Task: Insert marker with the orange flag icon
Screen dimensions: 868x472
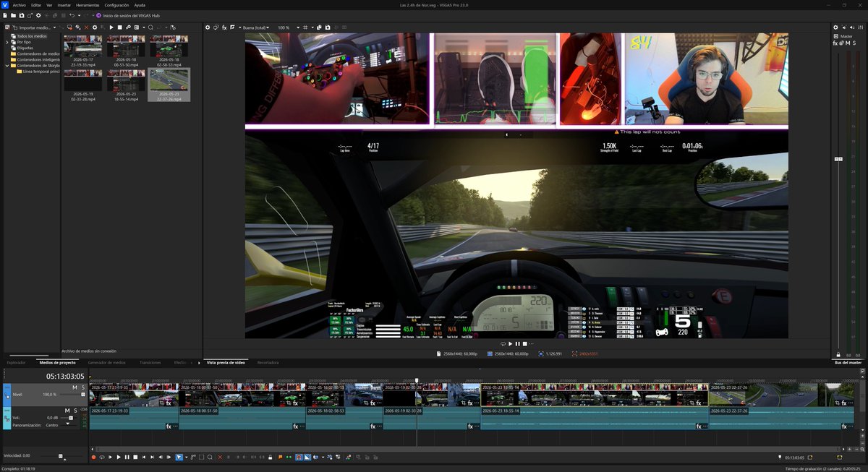Action: click(280, 458)
